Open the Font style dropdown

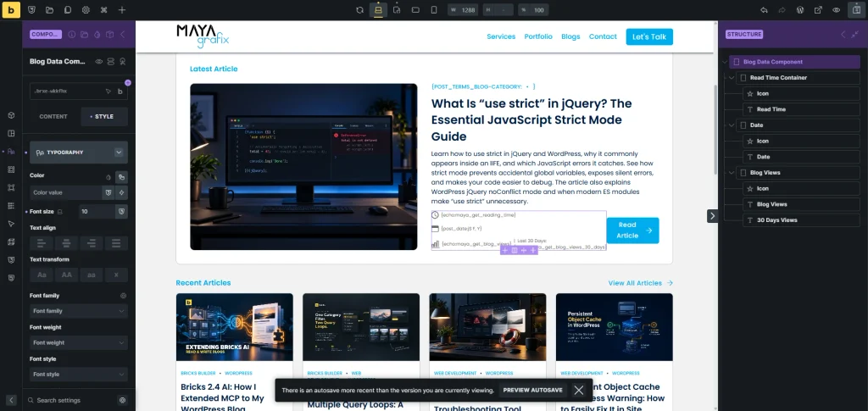[x=79, y=375]
